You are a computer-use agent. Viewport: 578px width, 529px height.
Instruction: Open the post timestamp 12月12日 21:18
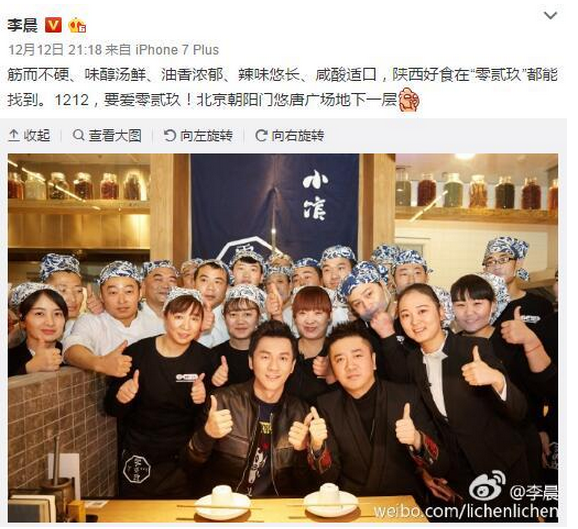coord(55,50)
